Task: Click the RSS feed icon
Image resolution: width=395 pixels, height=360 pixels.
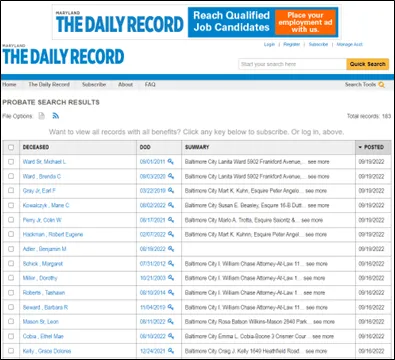Action: (x=56, y=116)
